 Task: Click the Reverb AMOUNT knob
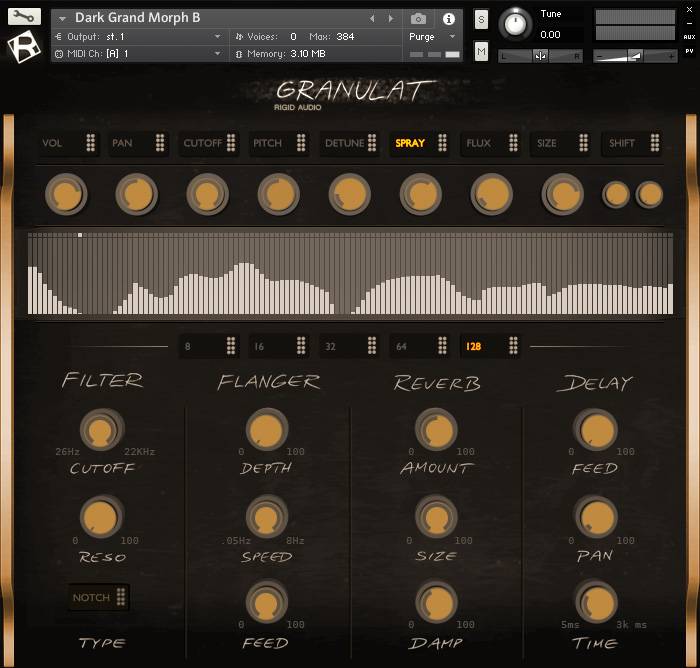point(435,430)
